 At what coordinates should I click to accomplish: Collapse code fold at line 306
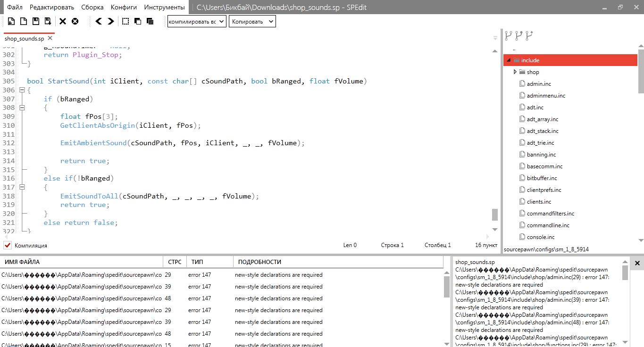(22, 90)
